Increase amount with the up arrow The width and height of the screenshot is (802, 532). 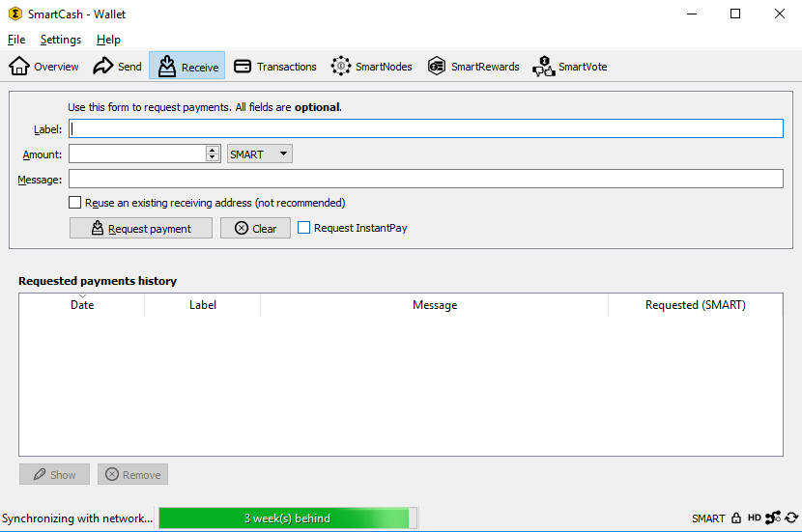pos(213,150)
